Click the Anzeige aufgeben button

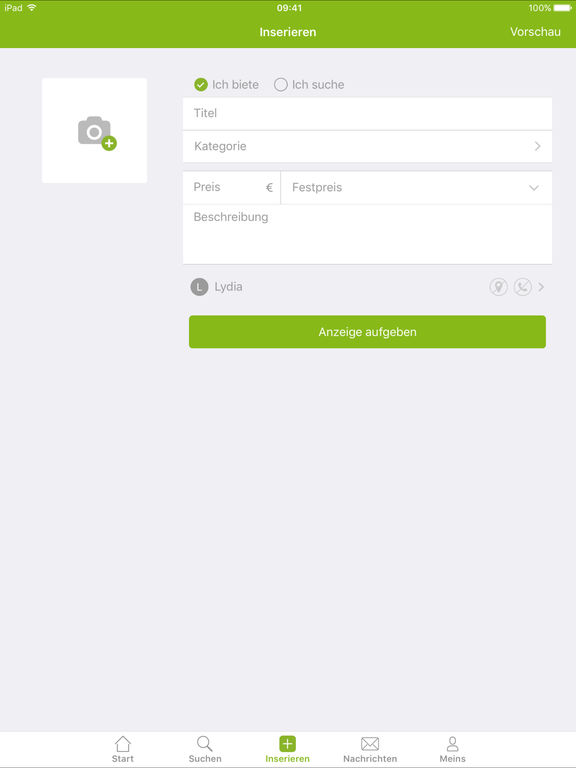coord(367,332)
